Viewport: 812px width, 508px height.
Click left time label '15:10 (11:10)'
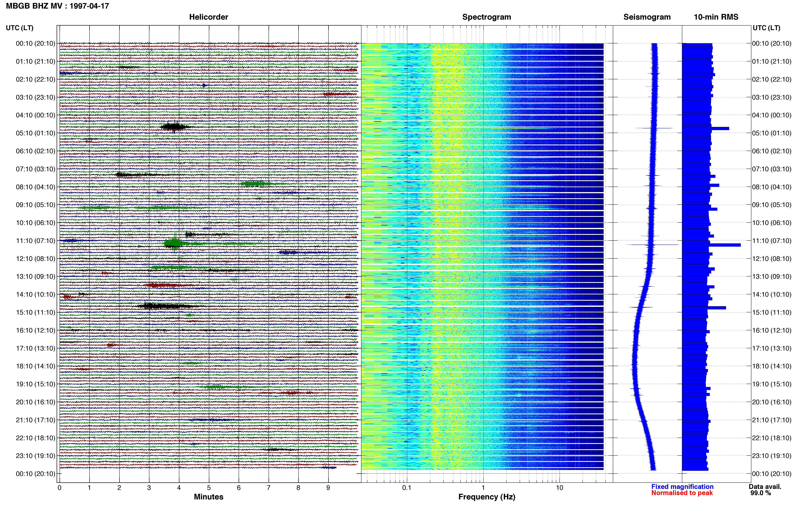[x=36, y=313]
